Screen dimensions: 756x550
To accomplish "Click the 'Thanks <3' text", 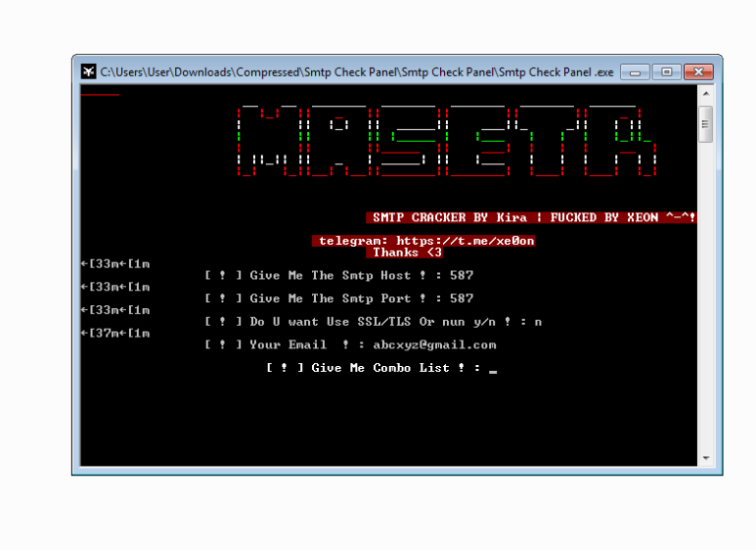I will coord(408,253).
